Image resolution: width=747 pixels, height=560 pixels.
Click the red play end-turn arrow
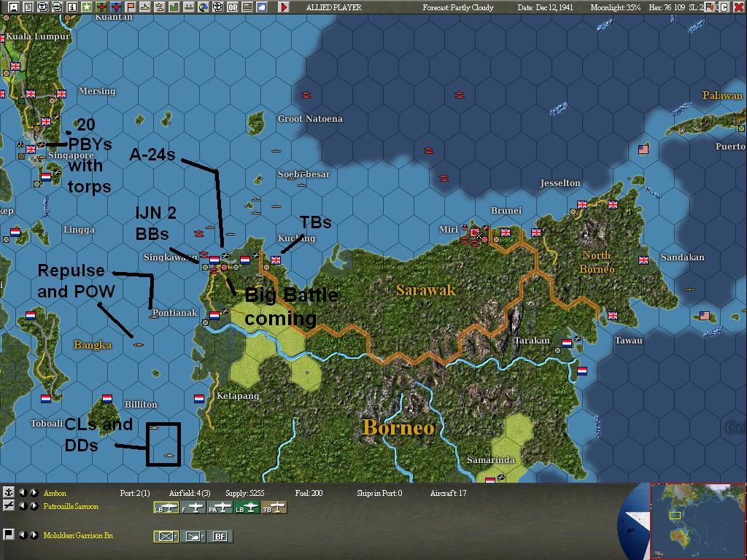click(284, 7)
